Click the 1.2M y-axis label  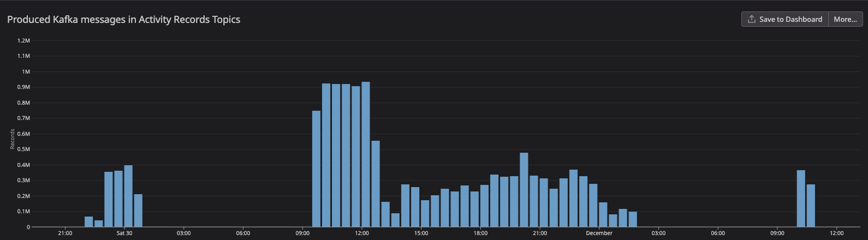(23, 40)
